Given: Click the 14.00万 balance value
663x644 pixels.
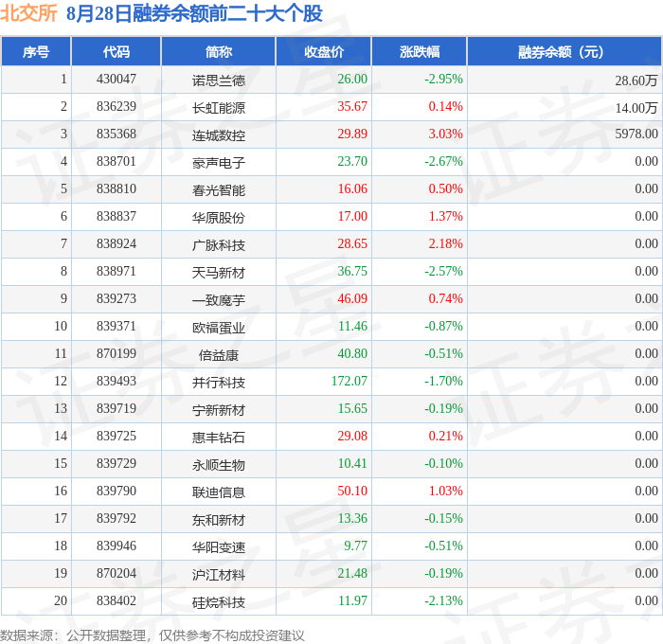Looking at the screenshot, I should pos(636,107).
